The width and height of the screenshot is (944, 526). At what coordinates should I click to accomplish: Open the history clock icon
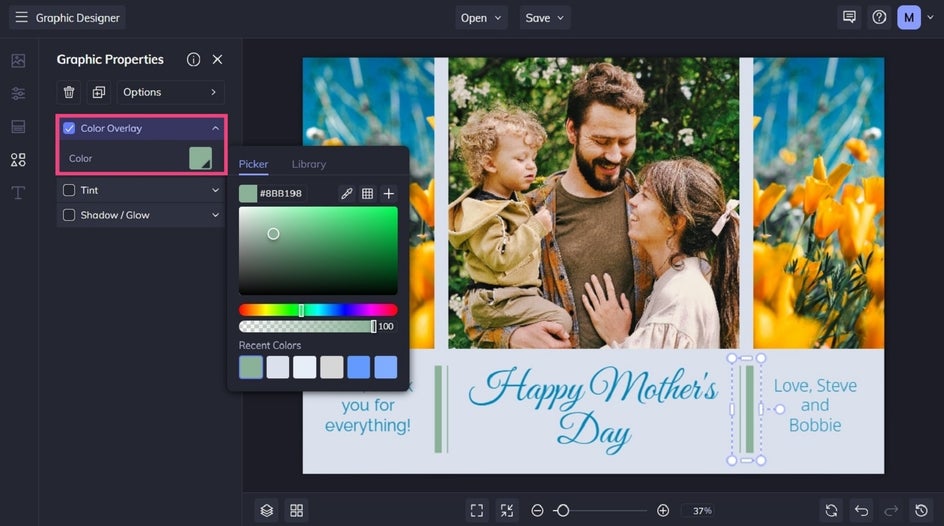(921, 510)
